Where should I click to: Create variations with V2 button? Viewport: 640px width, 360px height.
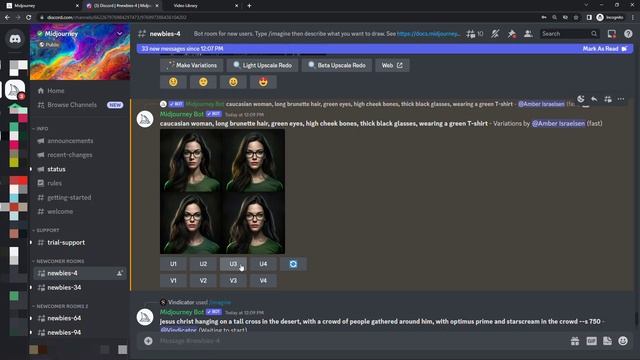(203, 281)
